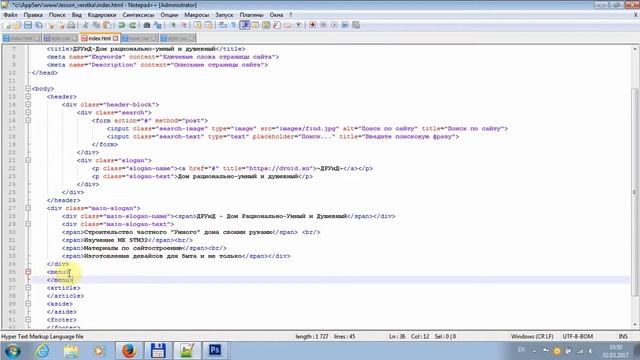Screen dimensions: 640x360
Task: Open Find dialog with binoculars icon
Action: tap(147, 25)
